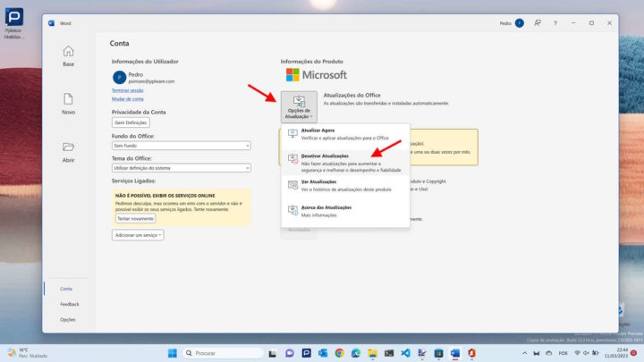Open Microsoft Store from the taskbar

pyautogui.click(x=438, y=353)
